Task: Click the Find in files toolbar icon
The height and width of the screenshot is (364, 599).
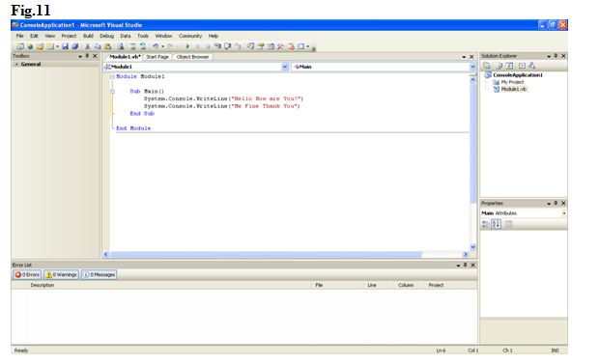Action: click(121, 46)
